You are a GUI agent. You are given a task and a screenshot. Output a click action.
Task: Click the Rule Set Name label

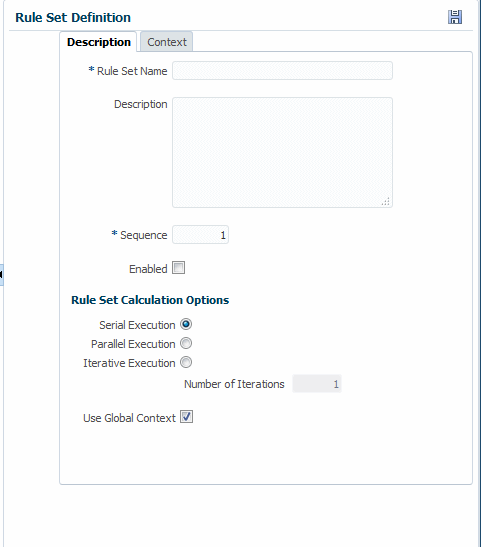[132, 71]
